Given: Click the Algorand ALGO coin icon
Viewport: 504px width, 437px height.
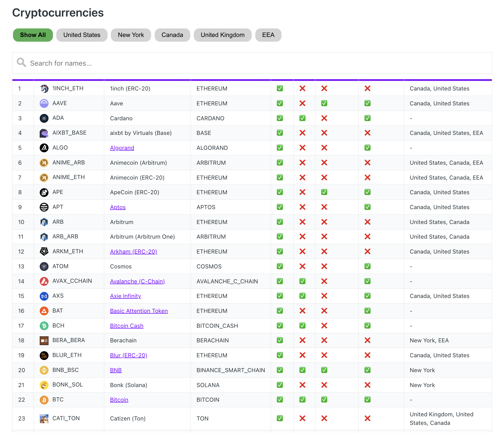Looking at the screenshot, I should 44,148.
